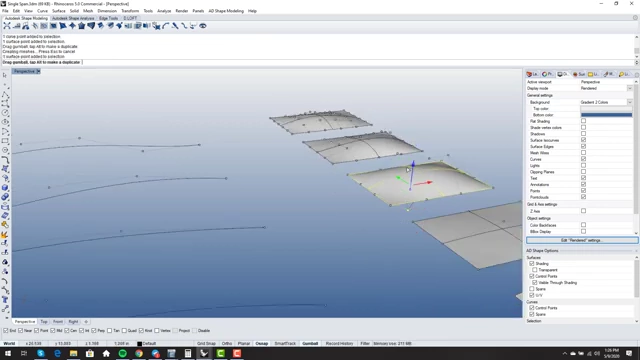Select the Arc tool in left sidebar
640x360 pixels.
[5, 131]
